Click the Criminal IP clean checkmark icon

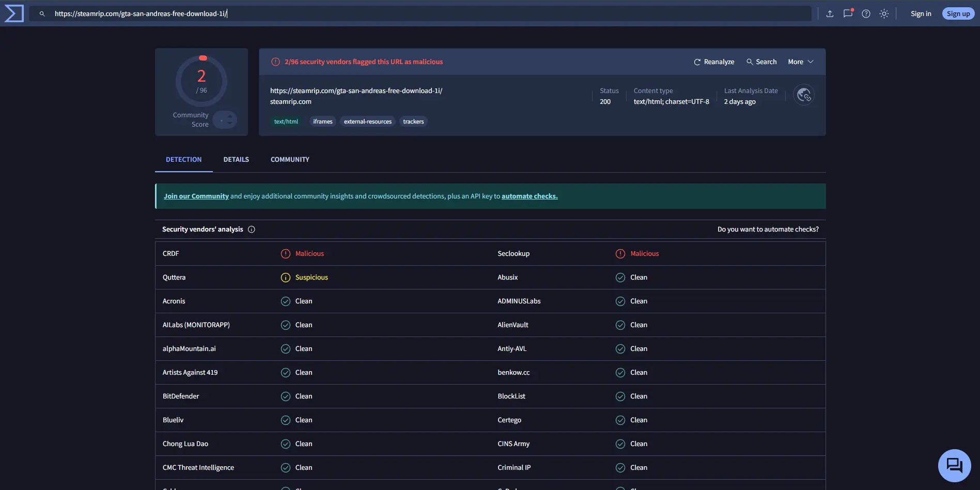point(620,468)
